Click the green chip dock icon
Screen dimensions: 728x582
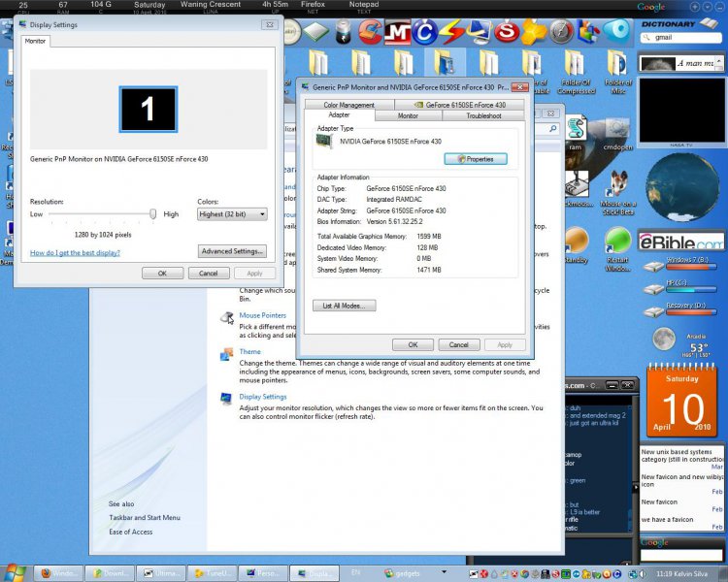[315, 32]
